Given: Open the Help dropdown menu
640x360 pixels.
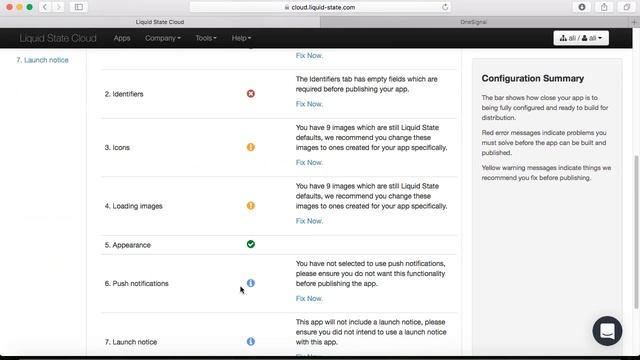Looking at the screenshot, I should click(x=241, y=38).
